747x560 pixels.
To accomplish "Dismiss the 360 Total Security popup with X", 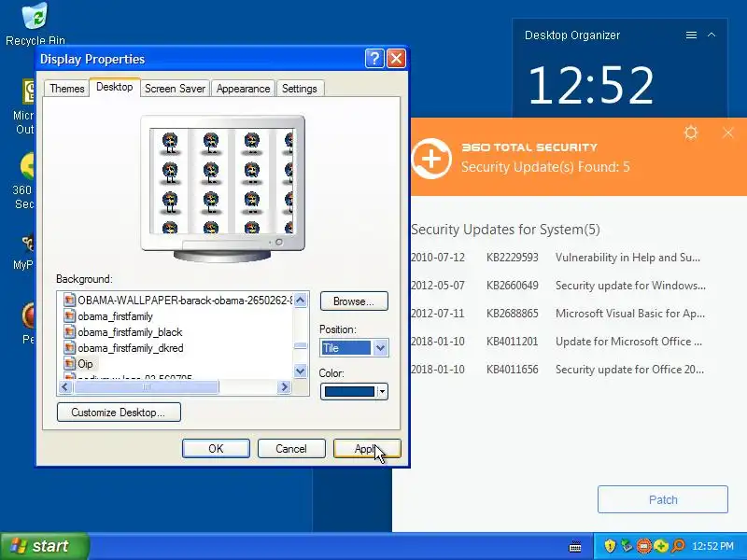I will (x=727, y=133).
